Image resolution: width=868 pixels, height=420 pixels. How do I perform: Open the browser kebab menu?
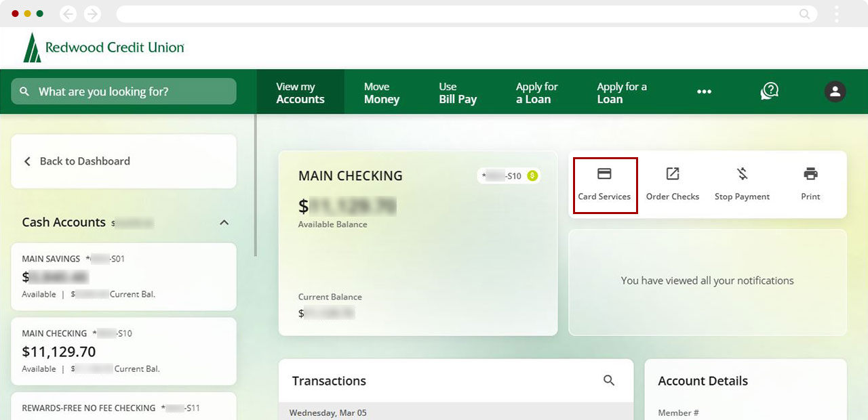point(837,14)
